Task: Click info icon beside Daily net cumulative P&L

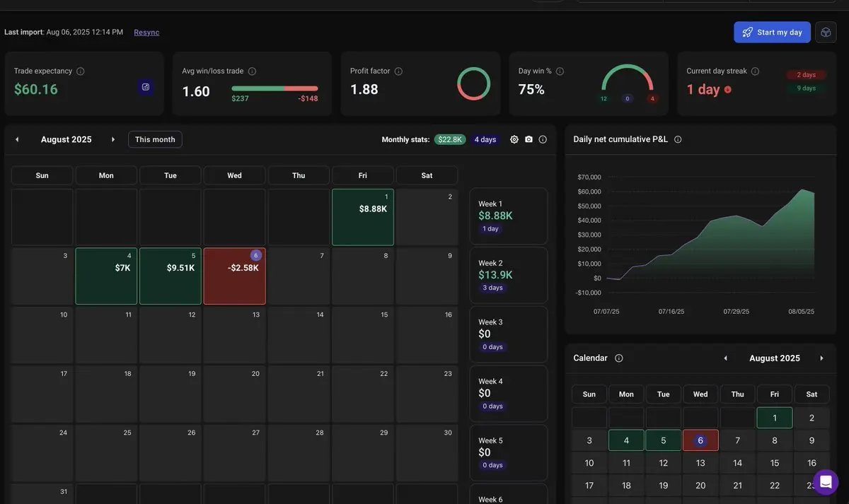Action: pyautogui.click(x=678, y=139)
